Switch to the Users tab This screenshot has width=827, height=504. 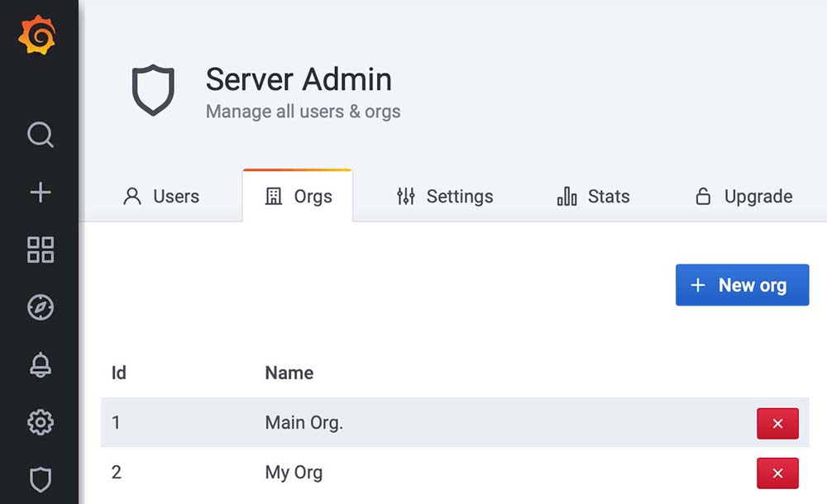(161, 197)
